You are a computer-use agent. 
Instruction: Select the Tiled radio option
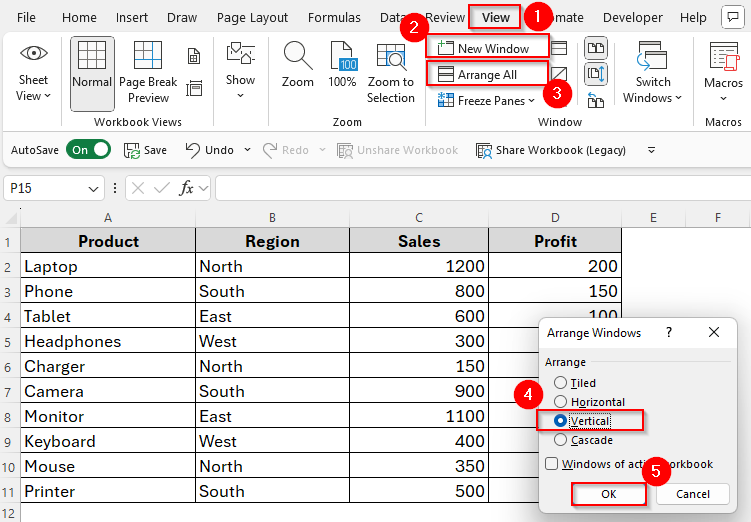pyautogui.click(x=560, y=383)
